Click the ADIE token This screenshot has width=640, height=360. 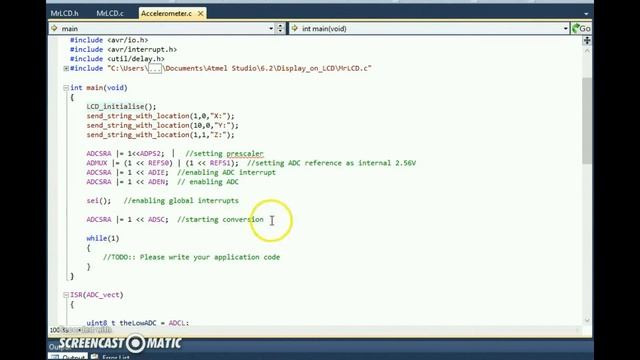[x=156, y=172]
